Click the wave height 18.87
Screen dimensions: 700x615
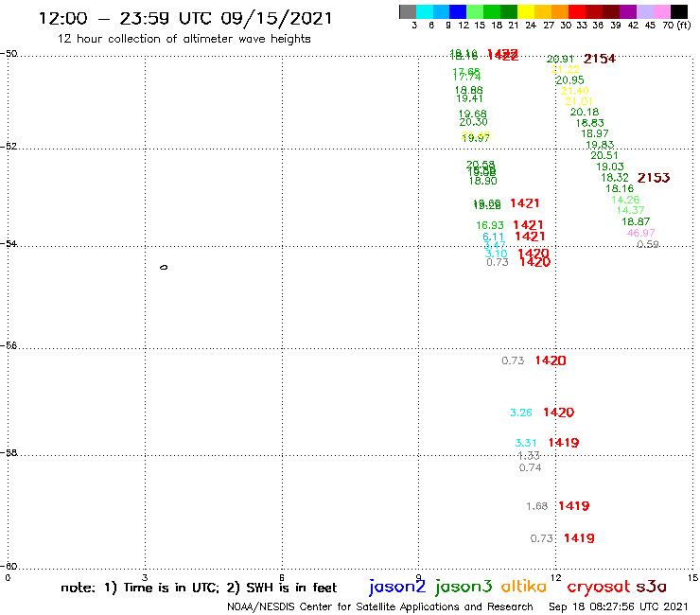coord(636,221)
